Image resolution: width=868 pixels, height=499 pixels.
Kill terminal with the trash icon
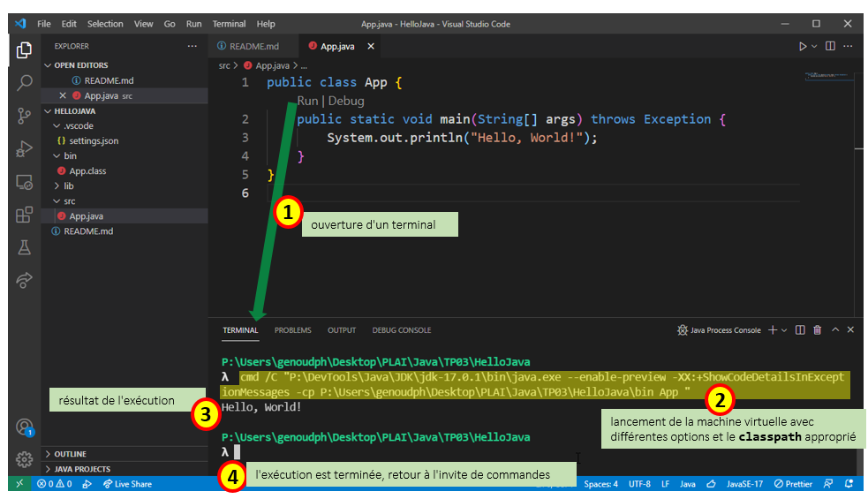(x=817, y=330)
